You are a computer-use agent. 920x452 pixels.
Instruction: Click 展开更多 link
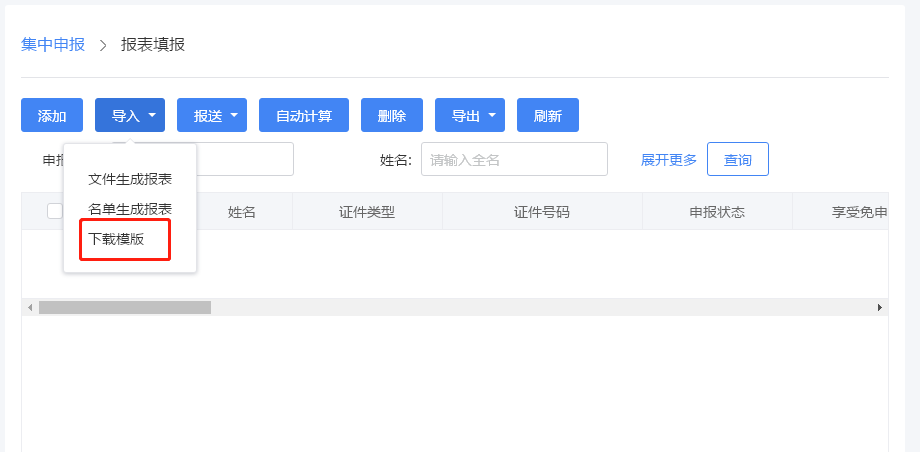(669, 159)
